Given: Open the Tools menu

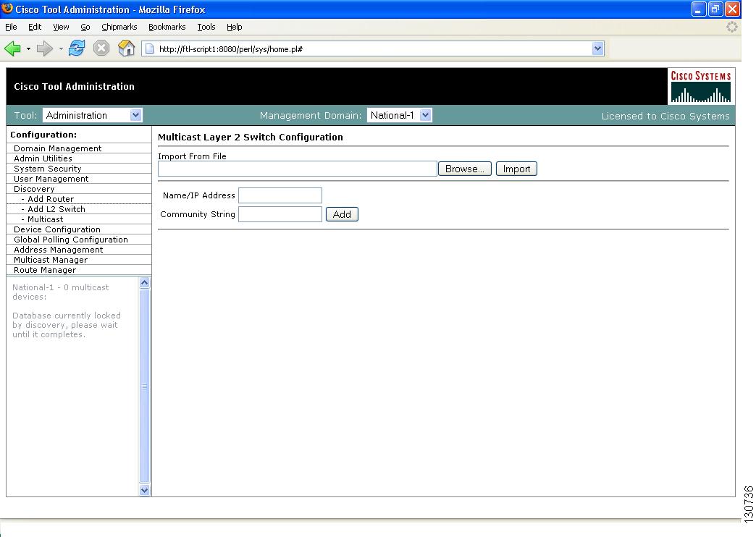Looking at the screenshot, I should (x=206, y=27).
